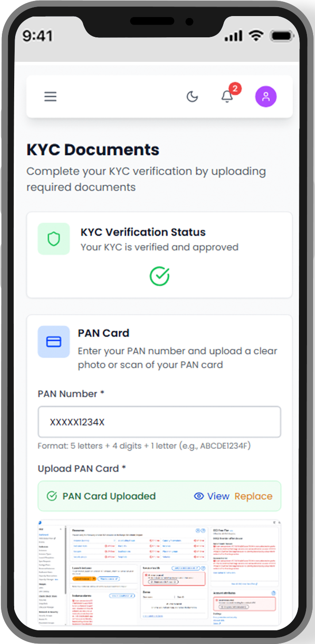315x644 pixels.
Task: Click the green circled checkmark under approval message
Action: pyautogui.click(x=159, y=277)
